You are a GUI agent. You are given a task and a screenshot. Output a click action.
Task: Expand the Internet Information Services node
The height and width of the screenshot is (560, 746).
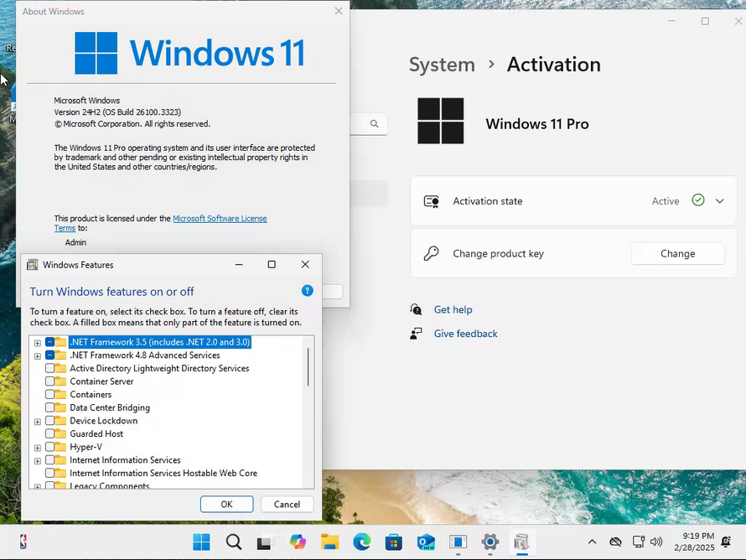(38, 461)
